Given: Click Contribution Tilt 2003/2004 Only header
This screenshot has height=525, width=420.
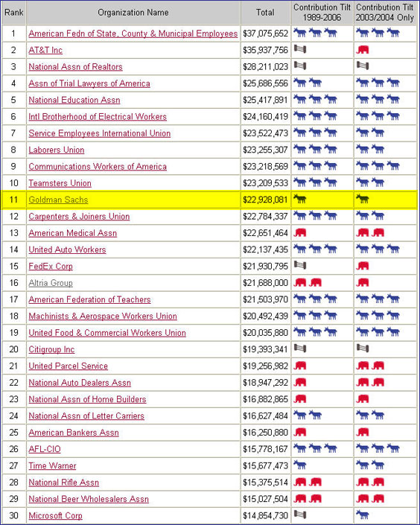Looking at the screenshot, I should point(385,13).
